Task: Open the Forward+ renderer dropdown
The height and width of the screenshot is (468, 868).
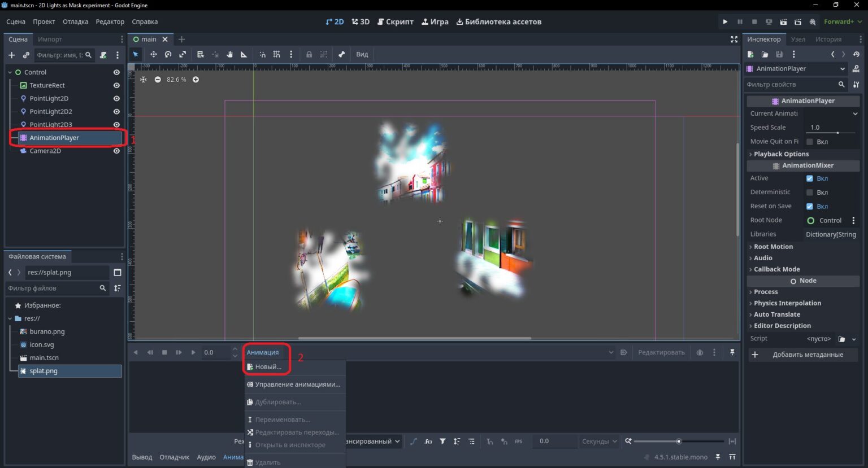Action: click(x=843, y=21)
